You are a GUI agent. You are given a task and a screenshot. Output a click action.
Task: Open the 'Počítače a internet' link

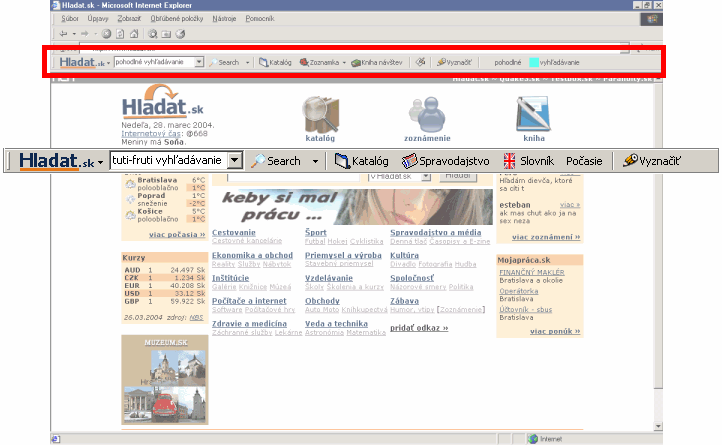[x=249, y=301]
